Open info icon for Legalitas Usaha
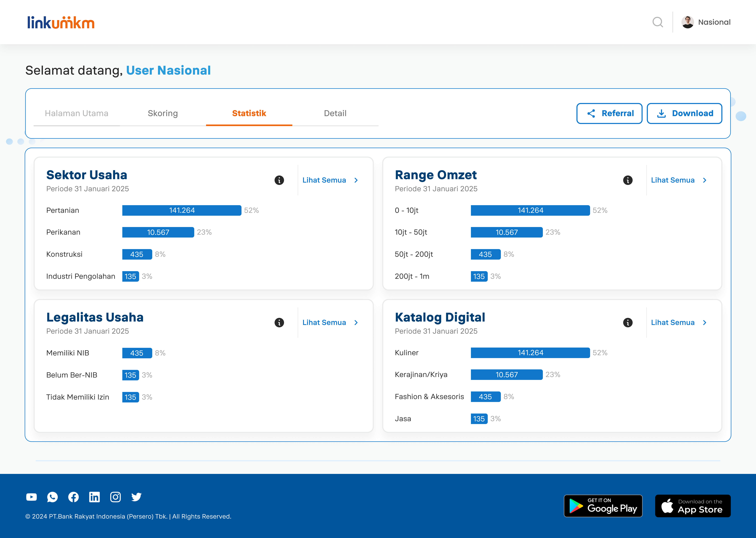The image size is (756, 538). [x=279, y=323]
